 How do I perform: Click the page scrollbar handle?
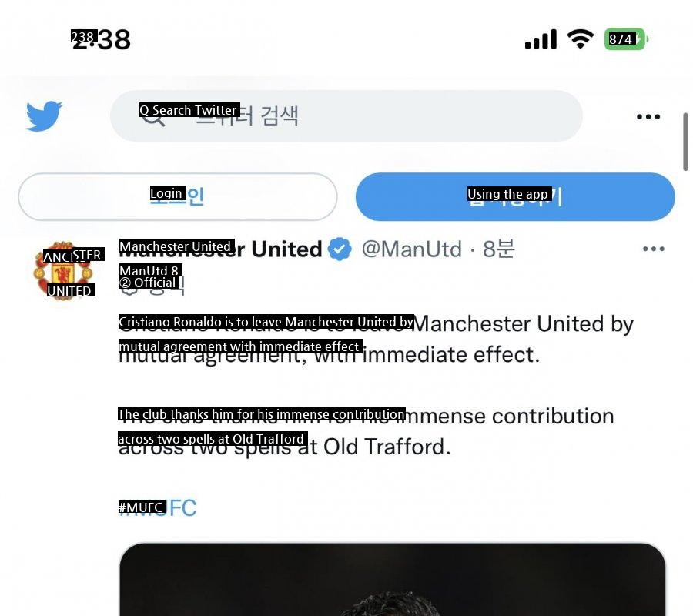click(x=685, y=142)
